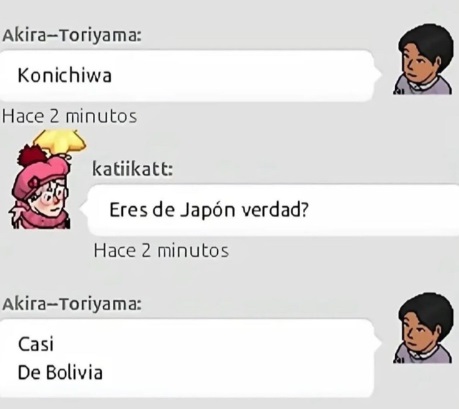Click "Hace 2 minutos" under the Konichiwa message

tap(69, 116)
